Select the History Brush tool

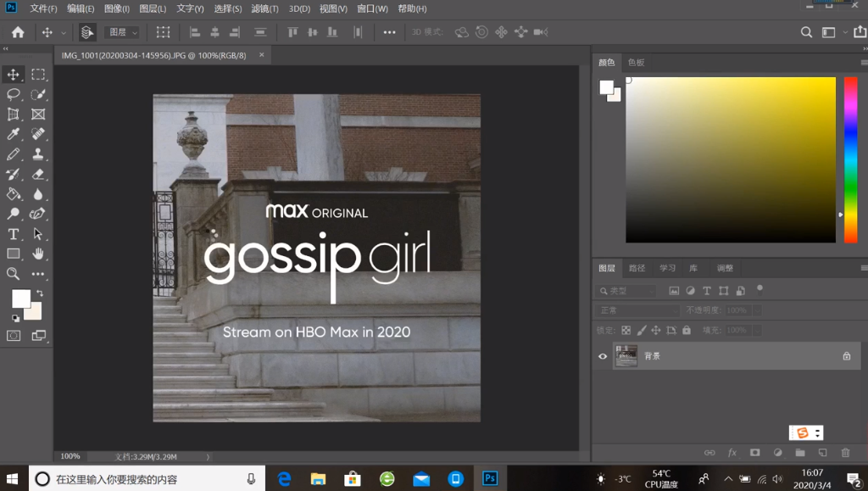[14, 175]
